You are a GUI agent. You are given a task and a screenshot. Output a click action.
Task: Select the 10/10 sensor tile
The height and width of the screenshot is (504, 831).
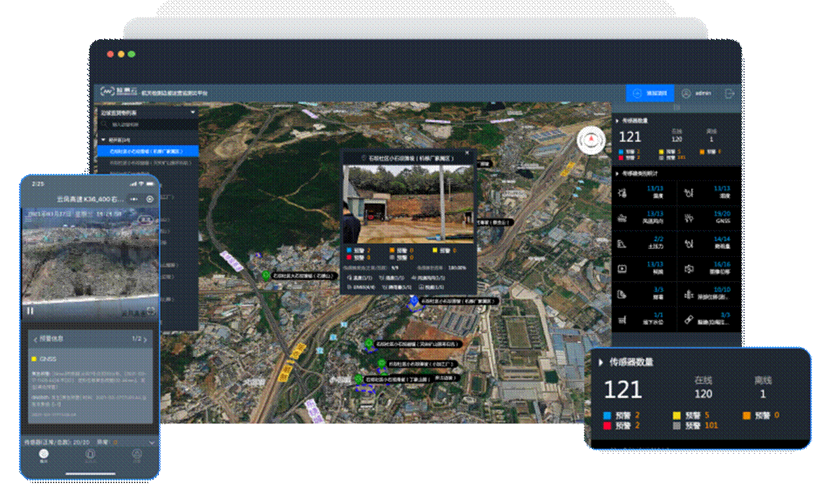pyautogui.click(x=709, y=293)
